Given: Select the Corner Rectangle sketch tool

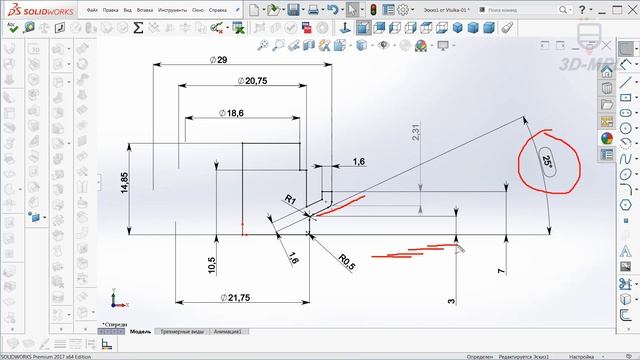Looking at the screenshot, I should pos(625,98).
